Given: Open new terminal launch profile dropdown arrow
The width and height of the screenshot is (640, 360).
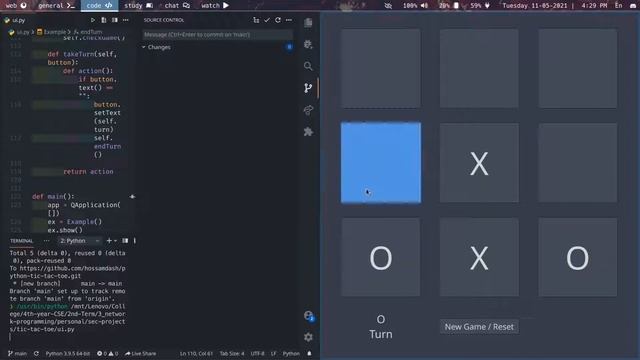Looking at the screenshot, I should pyautogui.click(x=116, y=241).
